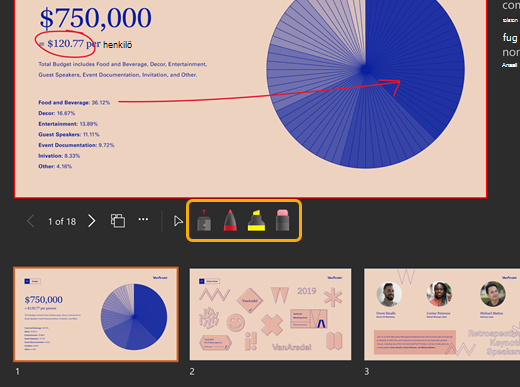Click the 'Event Documentation: 9.72%' line
The width and height of the screenshot is (520, 387).
pos(76,145)
